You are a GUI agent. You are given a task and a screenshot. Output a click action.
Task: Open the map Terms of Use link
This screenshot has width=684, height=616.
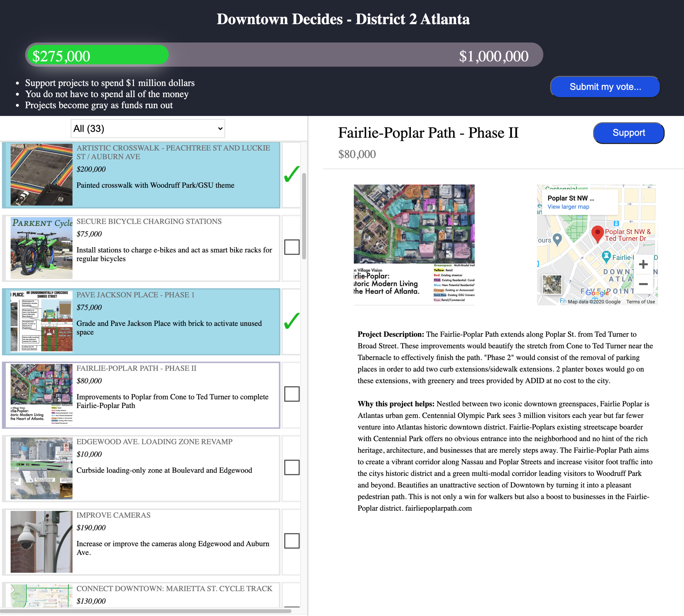(x=640, y=302)
